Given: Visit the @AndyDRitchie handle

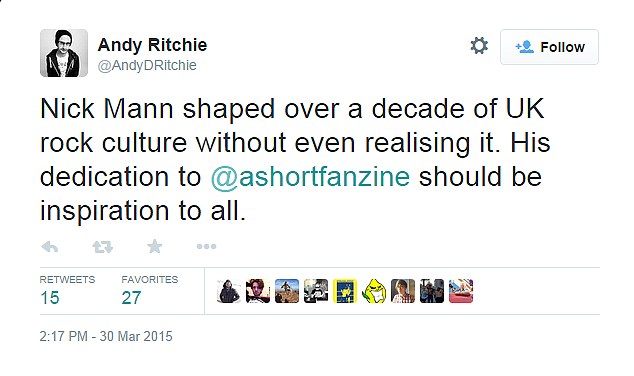Looking at the screenshot, I should (147, 65).
